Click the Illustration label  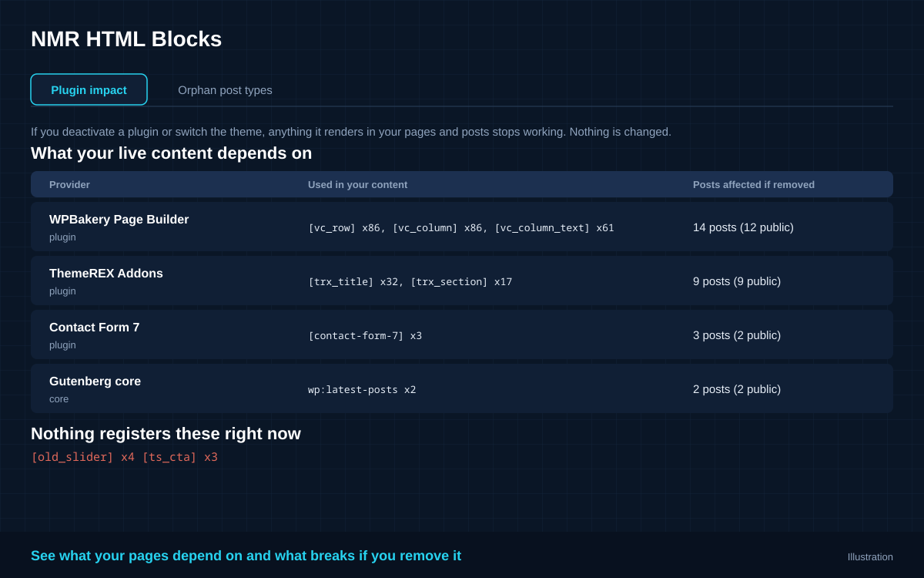coord(870,557)
